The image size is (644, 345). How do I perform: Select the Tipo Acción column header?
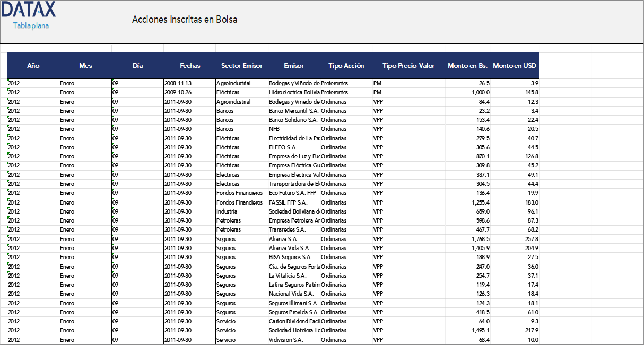[346, 66]
